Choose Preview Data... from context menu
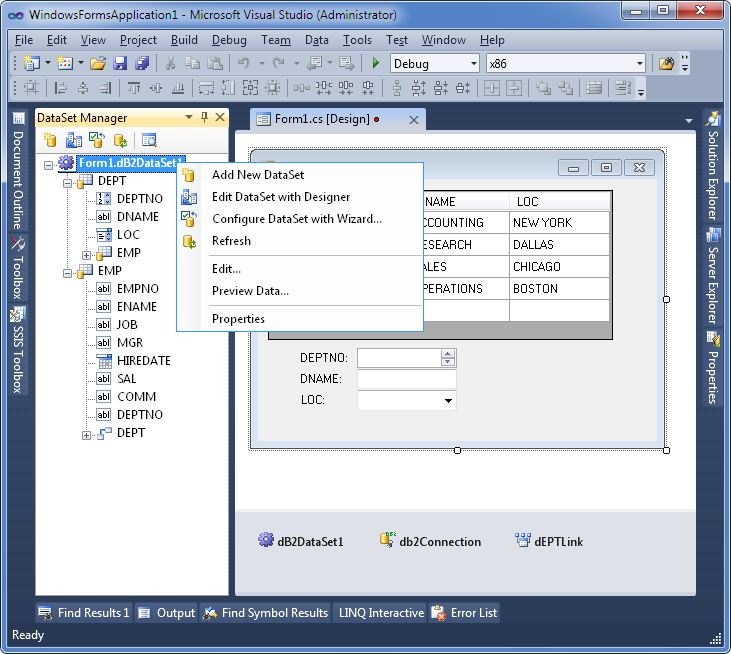731x654 pixels. [300, 290]
